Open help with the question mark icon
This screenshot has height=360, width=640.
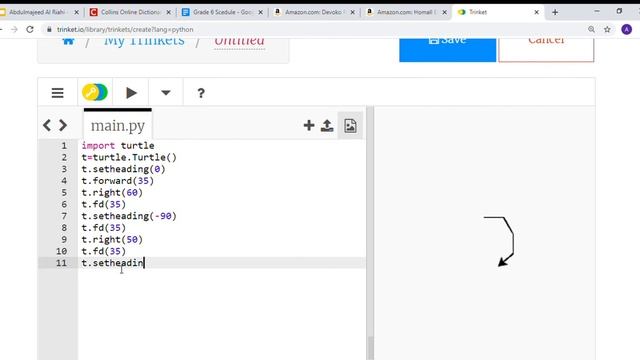pyautogui.click(x=201, y=93)
